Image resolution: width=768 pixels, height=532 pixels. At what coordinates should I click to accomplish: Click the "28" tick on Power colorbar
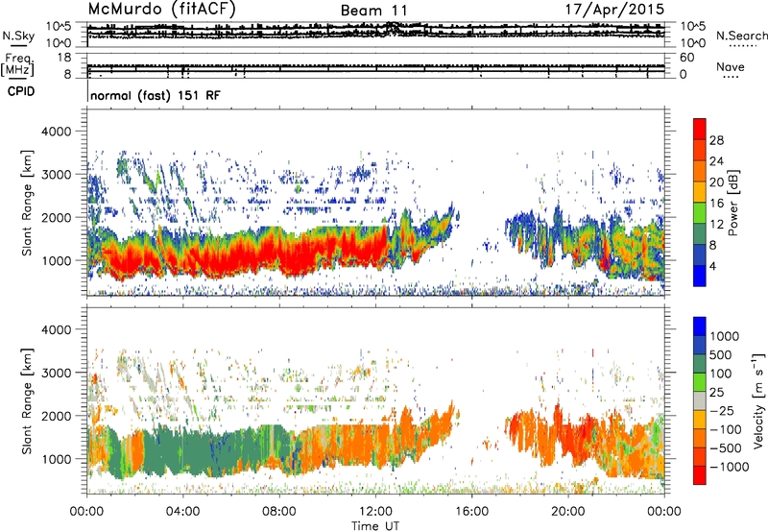click(716, 140)
